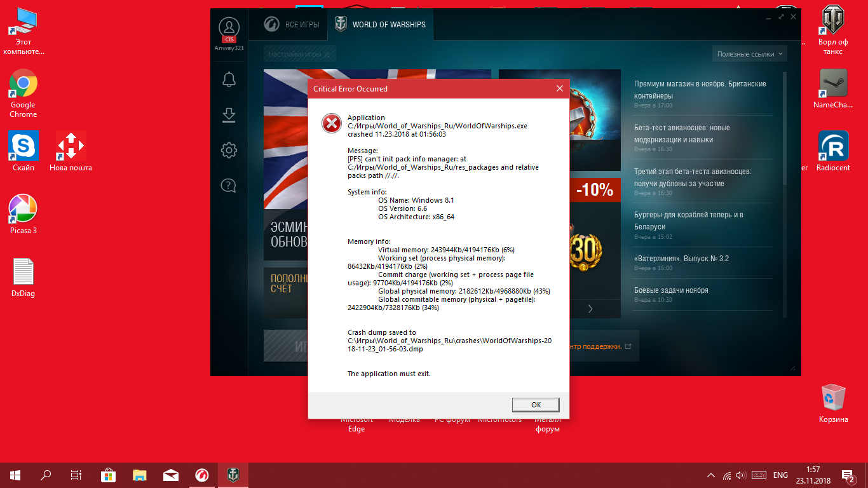Open Ворл оф танкс desktop shortcut
Viewport: 868px width, 488px height.
832,30
